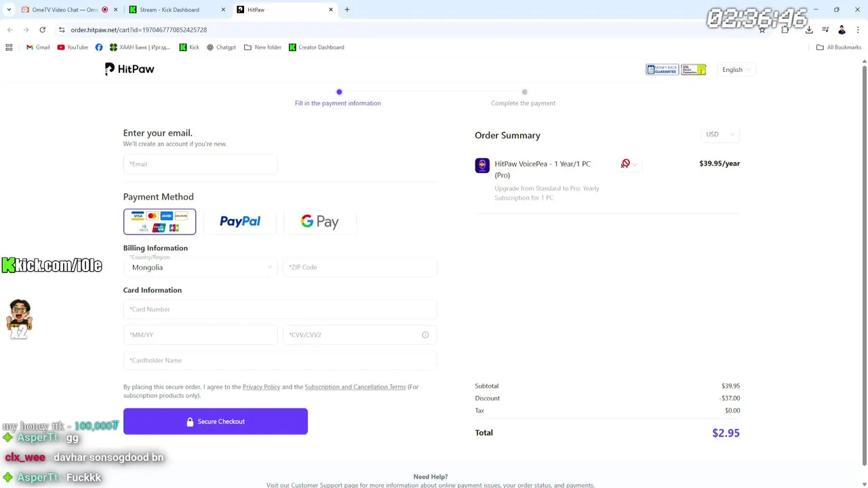Image resolution: width=868 pixels, height=488 pixels.
Task: Select PayPal payment method
Action: pyautogui.click(x=240, y=222)
